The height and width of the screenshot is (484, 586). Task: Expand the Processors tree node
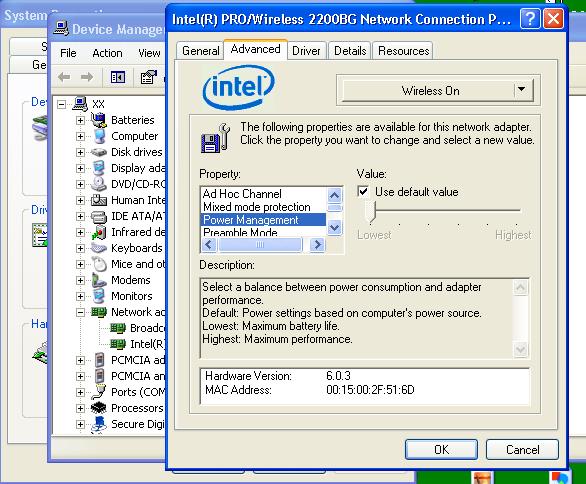[80, 409]
